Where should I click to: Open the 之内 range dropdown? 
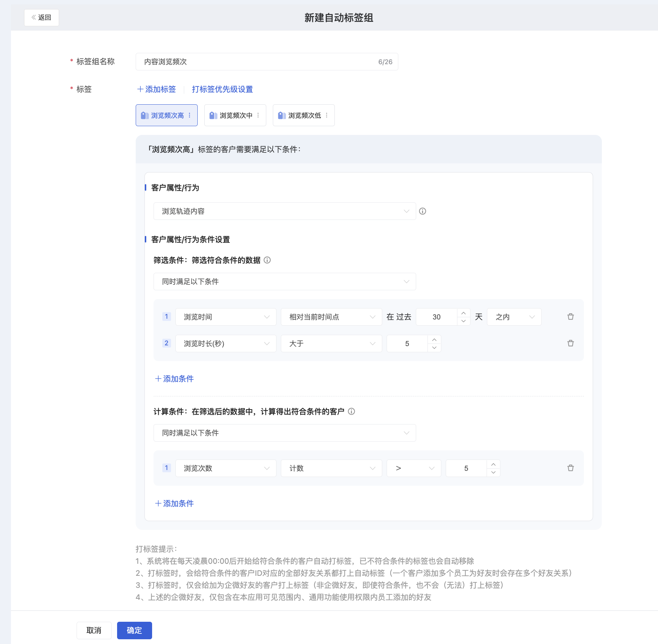click(514, 317)
